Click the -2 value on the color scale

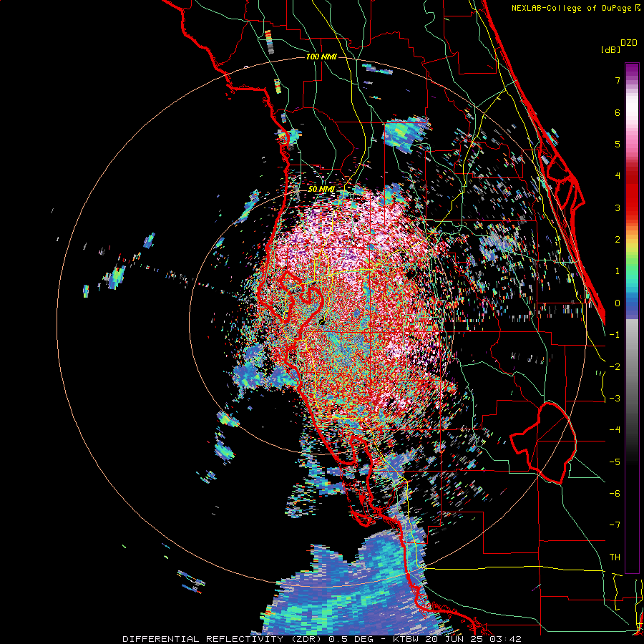pyautogui.click(x=615, y=367)
